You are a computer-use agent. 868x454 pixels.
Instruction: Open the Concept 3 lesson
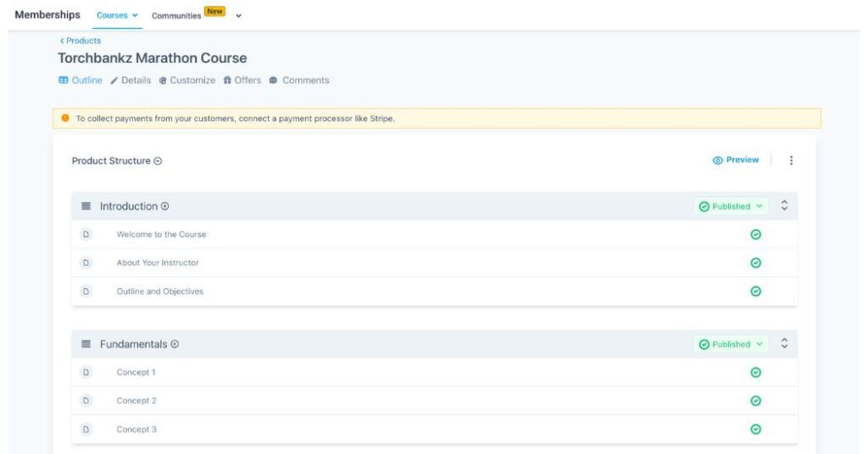136,429
